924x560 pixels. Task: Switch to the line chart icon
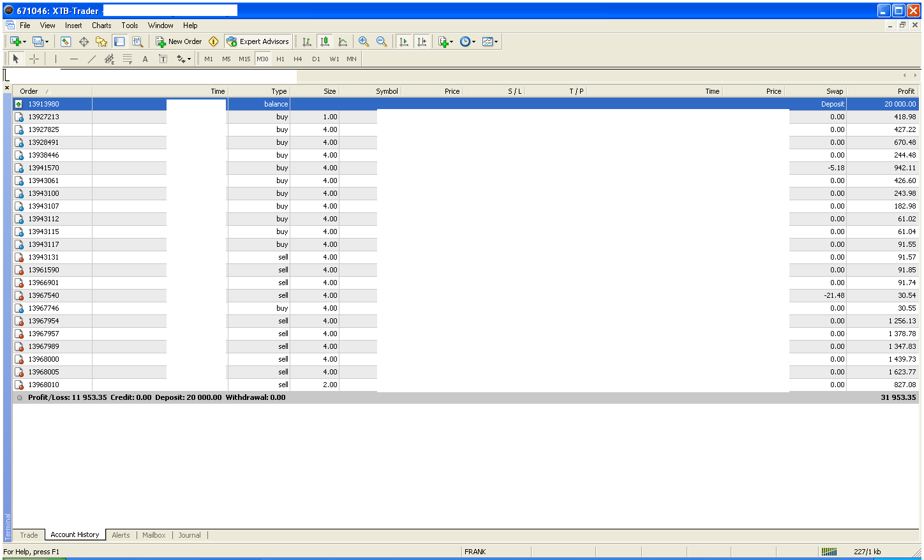pos(343,41)
